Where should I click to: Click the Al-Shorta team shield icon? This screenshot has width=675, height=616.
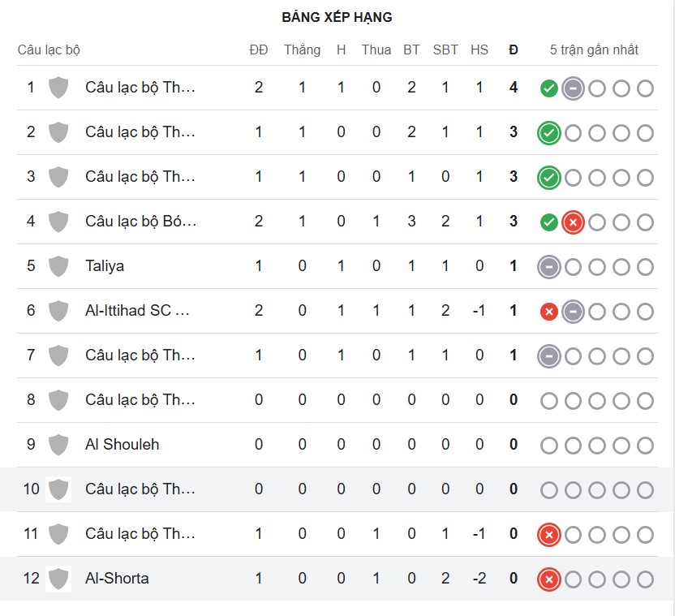[58, 579]
